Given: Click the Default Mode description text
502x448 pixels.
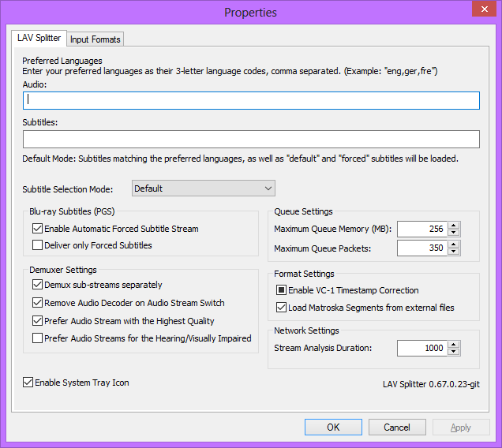Looking at the screenshot, I should (240, 159).
